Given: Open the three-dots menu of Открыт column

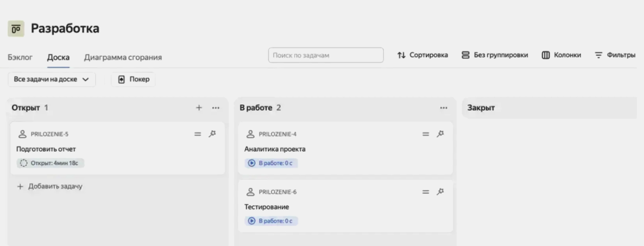Looking at the screenshot, I should click(x=215, y=108).
